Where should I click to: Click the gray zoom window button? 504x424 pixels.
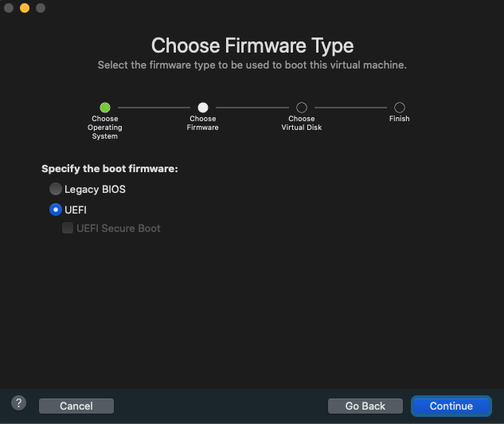coord(41,8)
